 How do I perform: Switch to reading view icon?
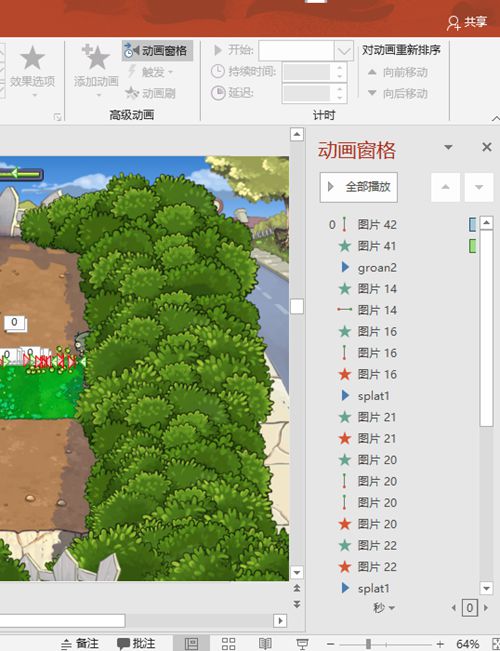coord(265,644)
